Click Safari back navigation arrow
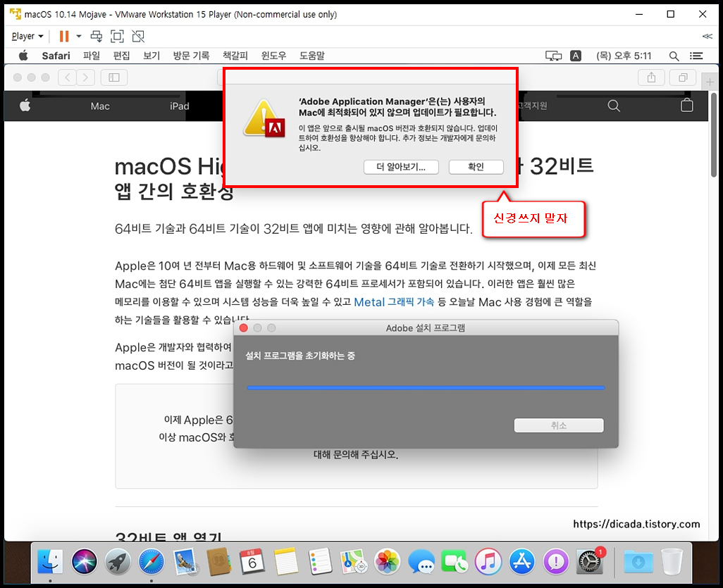Image resolution: width=723 pixels, height=588 pixels. (68, 77)
